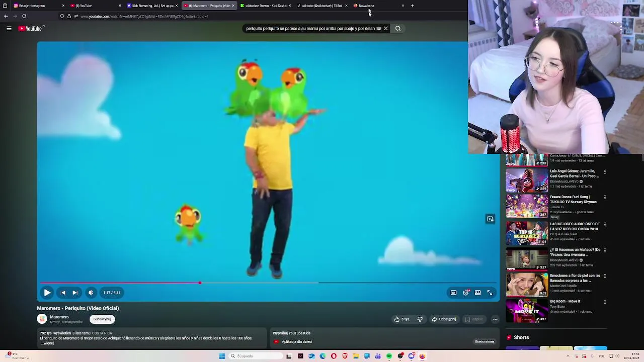Viewport: 644px width, 362px height.
Task: Open the video settings gear
Action: [466, 293]
